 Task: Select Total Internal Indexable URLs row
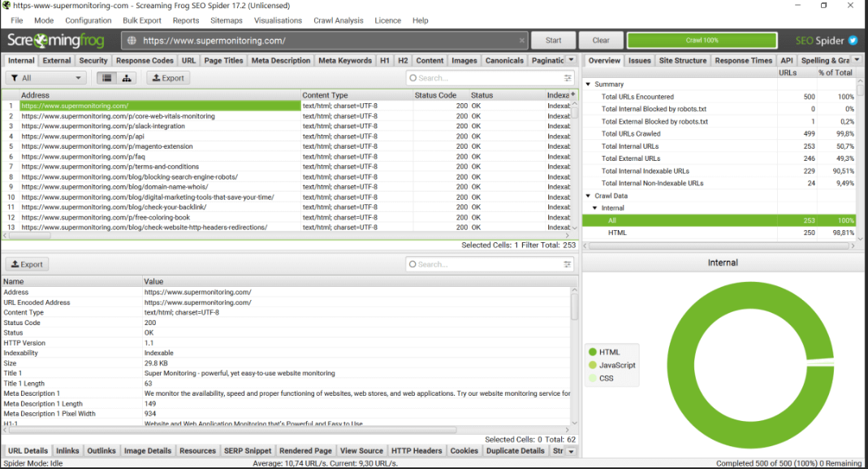point(719,172)
